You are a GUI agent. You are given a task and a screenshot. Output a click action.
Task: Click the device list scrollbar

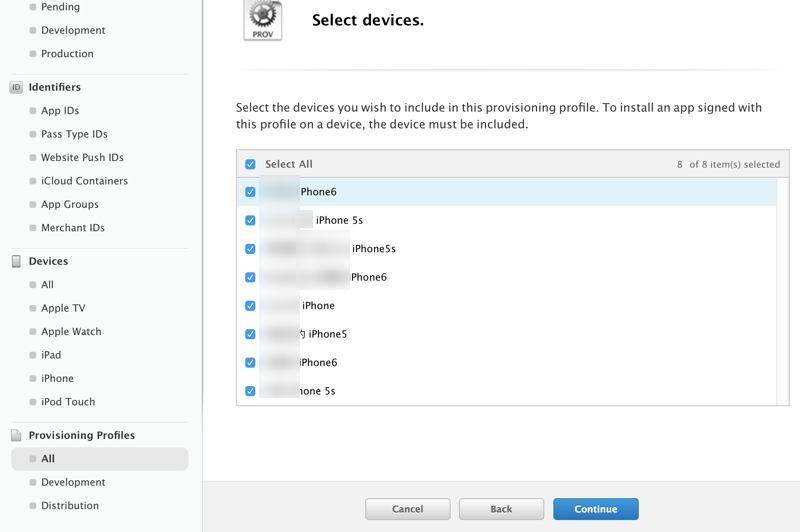click(x=782, y=292)
